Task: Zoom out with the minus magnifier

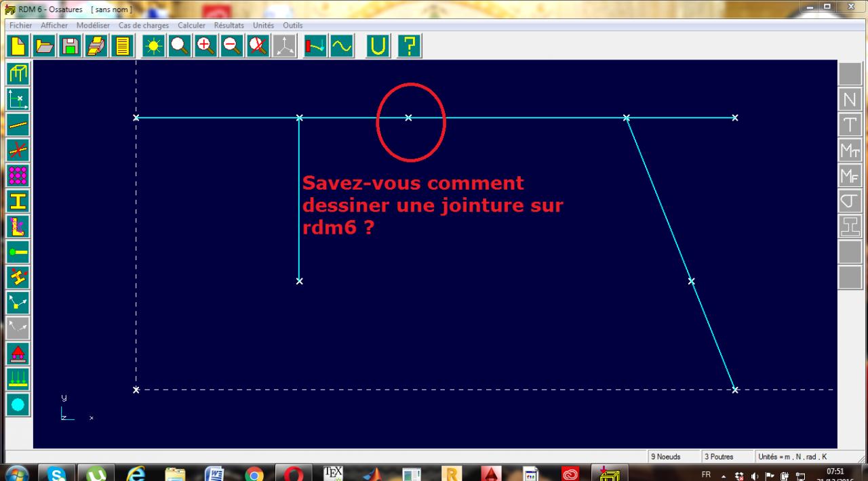Action: [x=232, y=46]
